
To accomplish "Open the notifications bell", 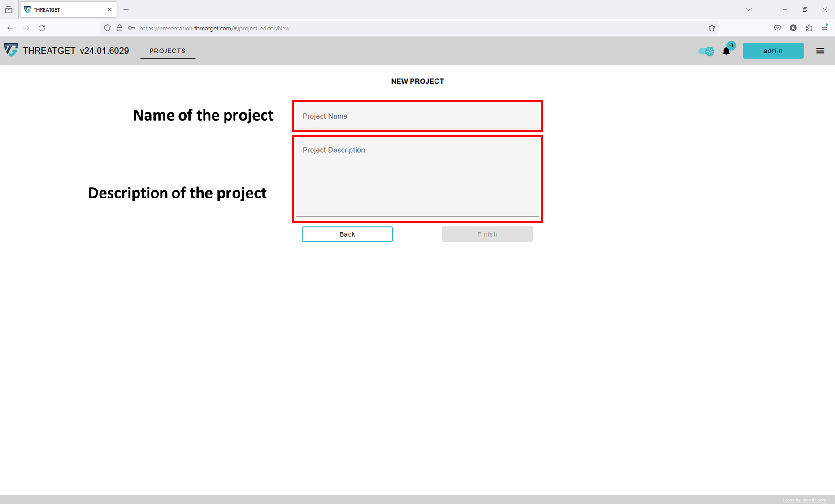I will pyautogui.click(x=726, y=51).
